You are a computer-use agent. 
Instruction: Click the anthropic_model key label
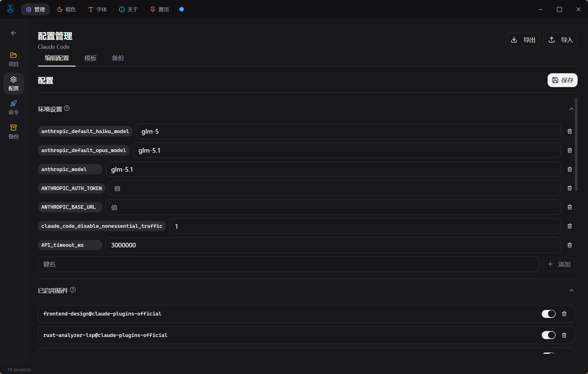click(70, 170)
